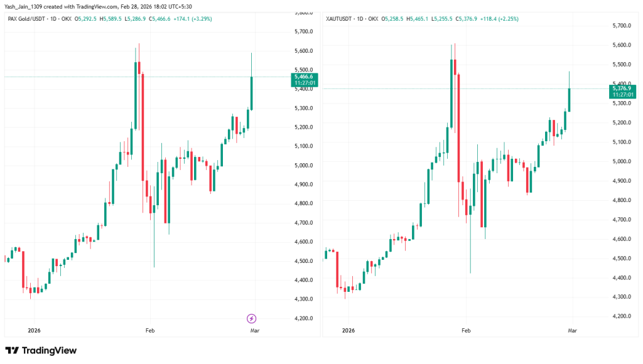The height and width of the screenshot is (364, 643).
Task: Click the 5,000.0 level on right price axis
Action: pyautogui.click(x=621, y=161)
